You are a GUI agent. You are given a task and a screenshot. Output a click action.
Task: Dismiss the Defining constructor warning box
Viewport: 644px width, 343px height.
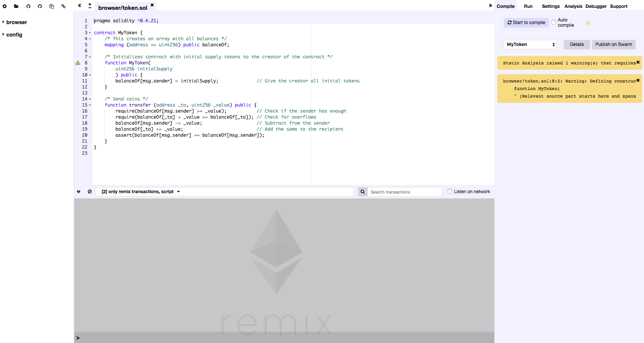[638, 80]
